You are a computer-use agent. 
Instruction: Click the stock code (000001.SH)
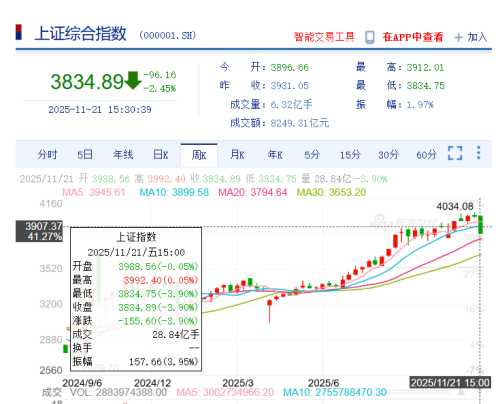click(167, 35)
